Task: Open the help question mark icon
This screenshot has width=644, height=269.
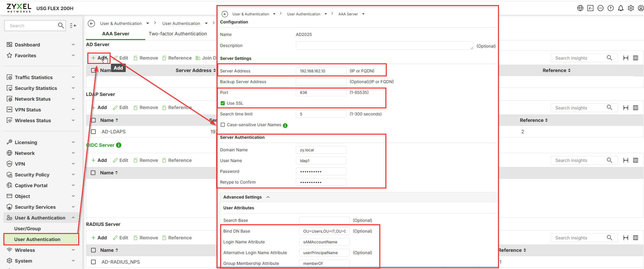Action: (611, 8)
